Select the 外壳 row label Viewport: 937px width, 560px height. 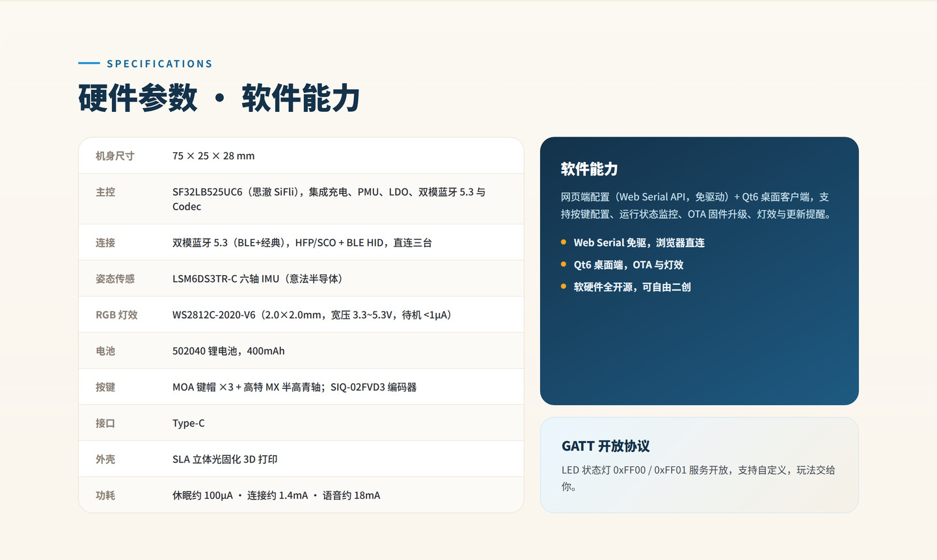[105, 459]
